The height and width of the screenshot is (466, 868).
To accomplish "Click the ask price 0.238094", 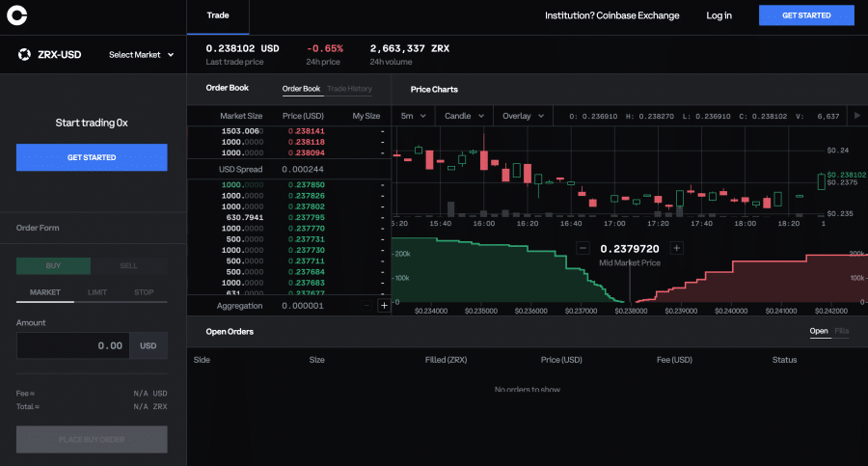I will point(306,153).
